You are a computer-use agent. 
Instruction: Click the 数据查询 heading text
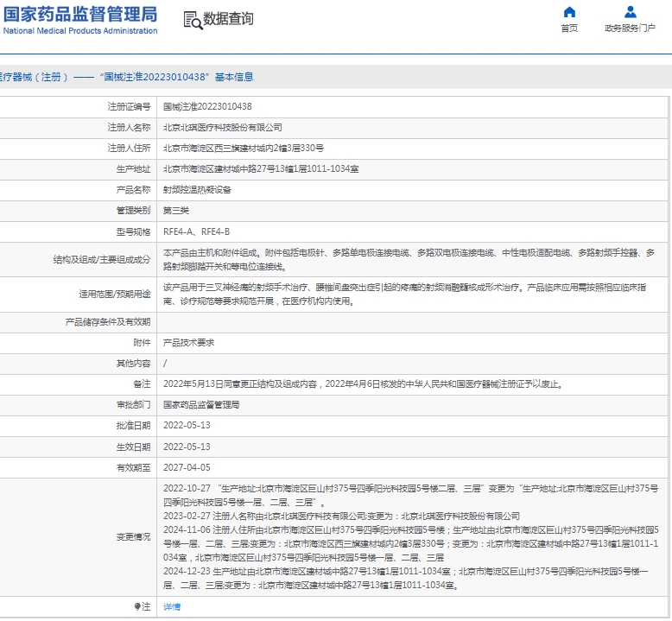pyautogui.click(x=228, y=19)
